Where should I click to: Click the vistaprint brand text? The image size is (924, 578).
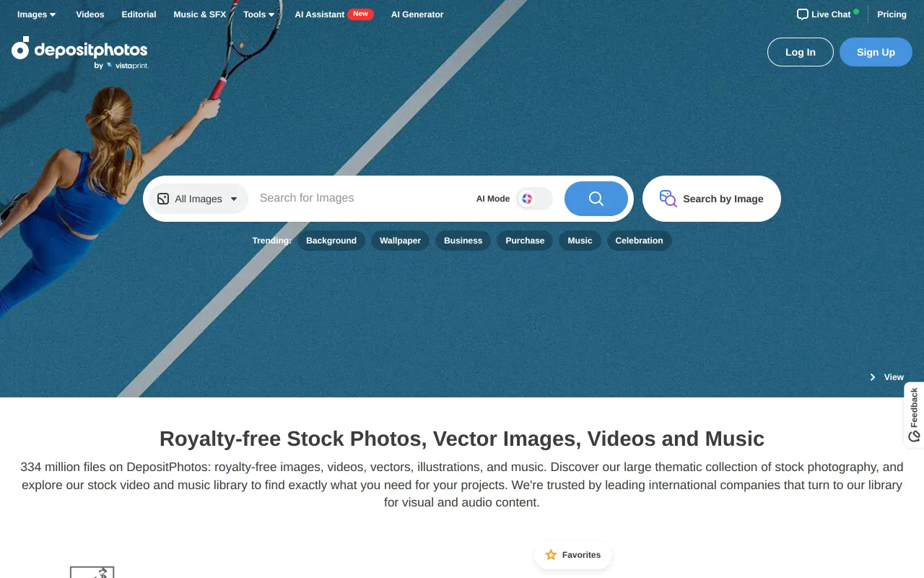pos(131,66)
